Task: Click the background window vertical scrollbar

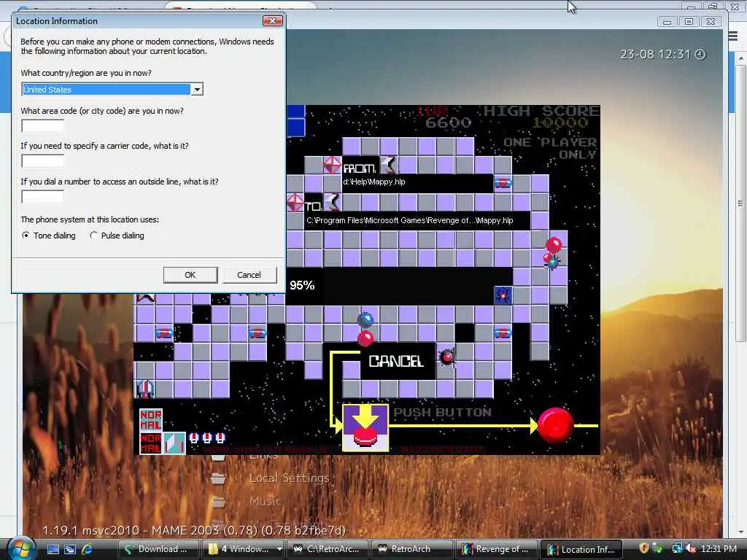Action: point(740,203)
